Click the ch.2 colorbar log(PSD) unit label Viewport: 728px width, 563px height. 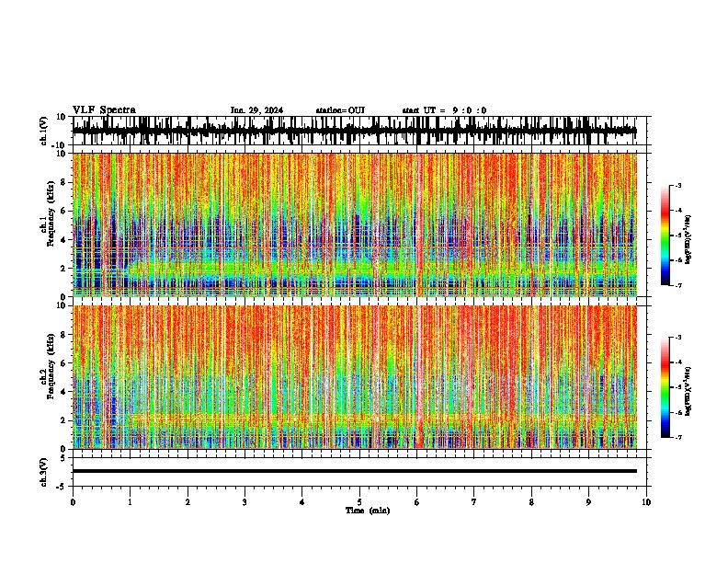[x=688, y=391]
